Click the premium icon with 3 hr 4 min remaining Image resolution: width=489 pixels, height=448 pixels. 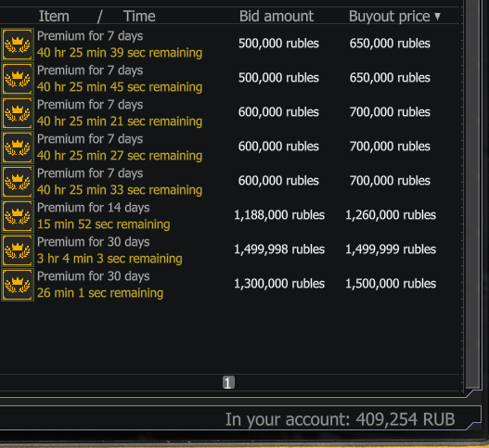[18, 250]
